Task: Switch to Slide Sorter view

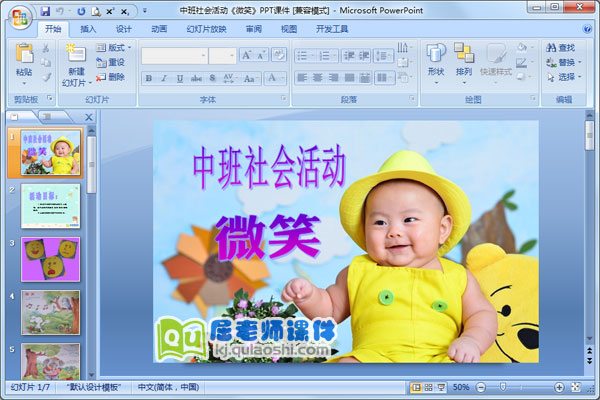Action: click(429, 387)
